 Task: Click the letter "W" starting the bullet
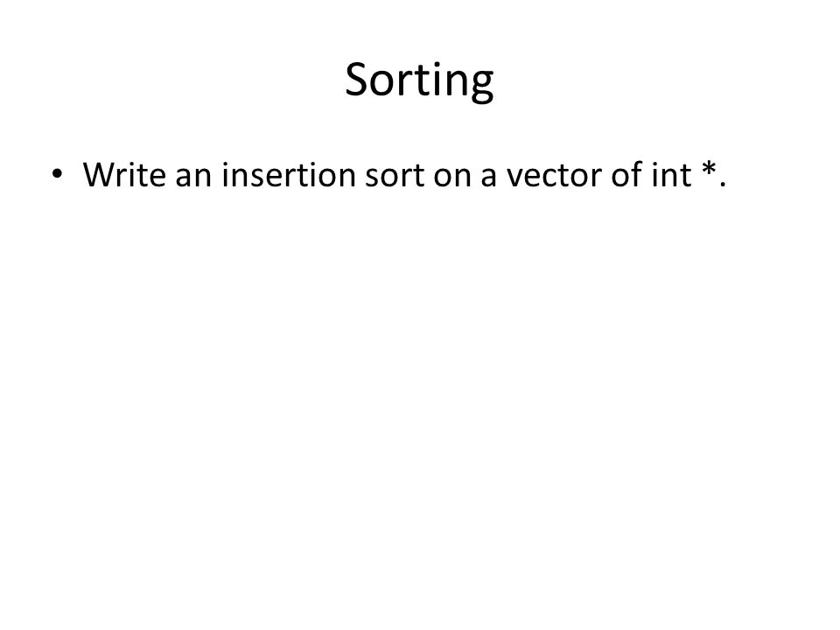100,175
